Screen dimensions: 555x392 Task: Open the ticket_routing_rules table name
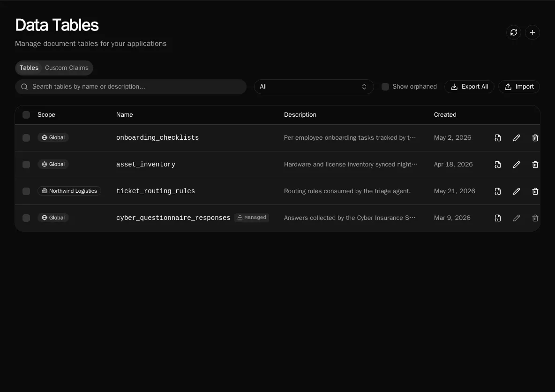point(155,191)
